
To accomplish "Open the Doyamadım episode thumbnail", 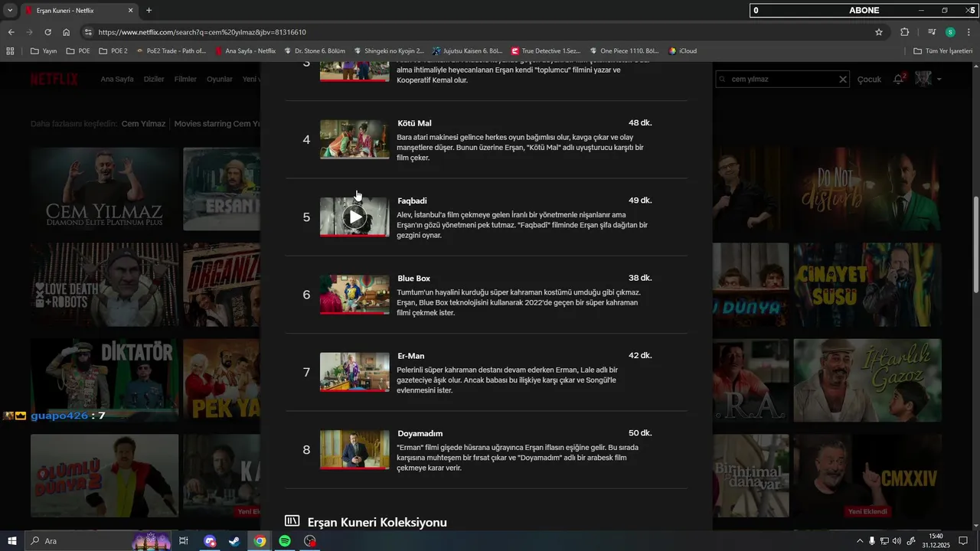I will [x=354, y=449].
